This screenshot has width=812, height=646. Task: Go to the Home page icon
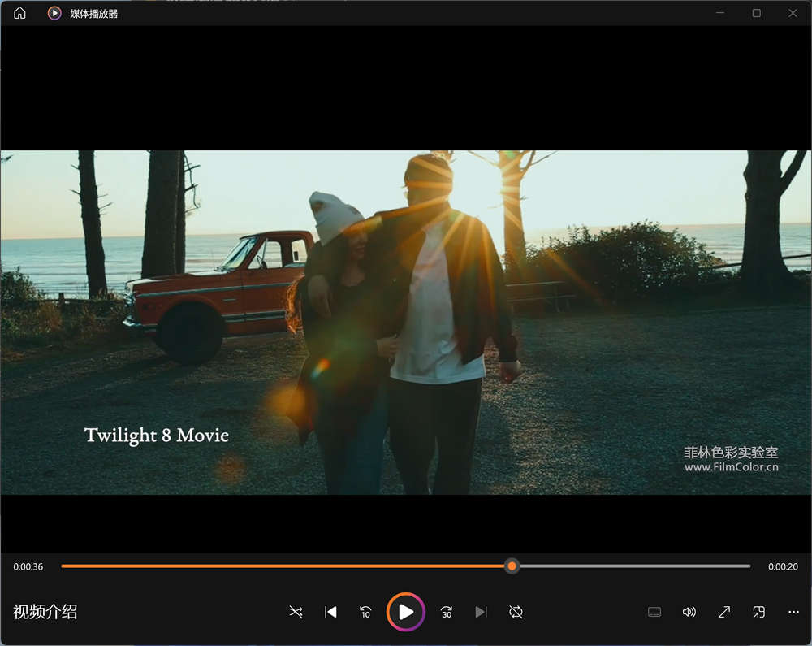pos(19,13)
